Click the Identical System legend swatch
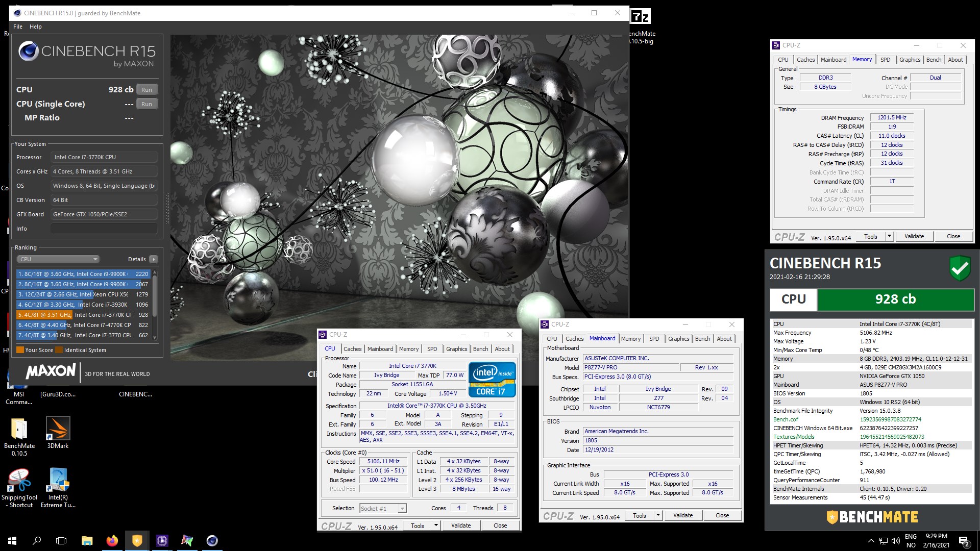The width and height of the screenshot is (980, 551). pos(59,350)
